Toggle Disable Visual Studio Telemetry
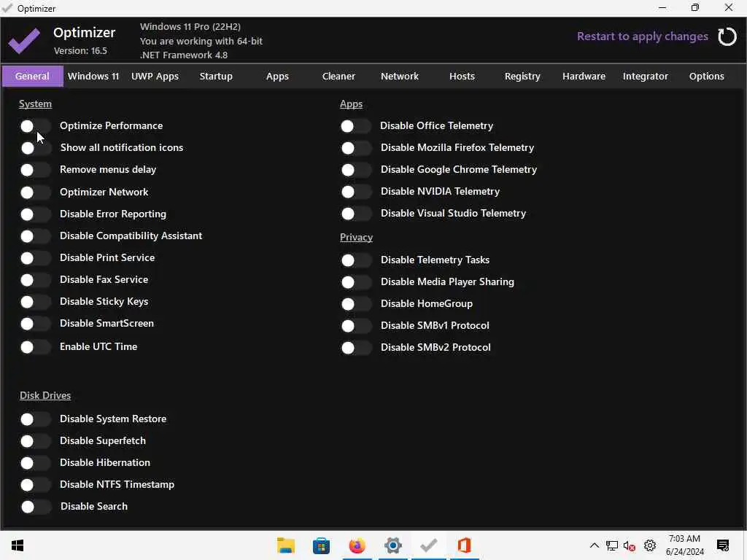Image resolution: width=747 pixels, height=560 pixels. click(356, 214)
